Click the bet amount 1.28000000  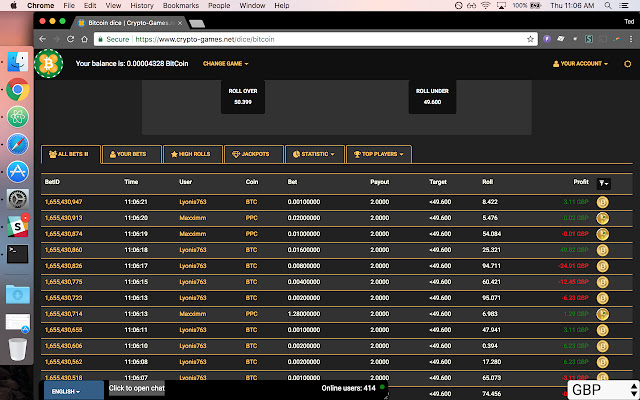[x=304, y=314]
